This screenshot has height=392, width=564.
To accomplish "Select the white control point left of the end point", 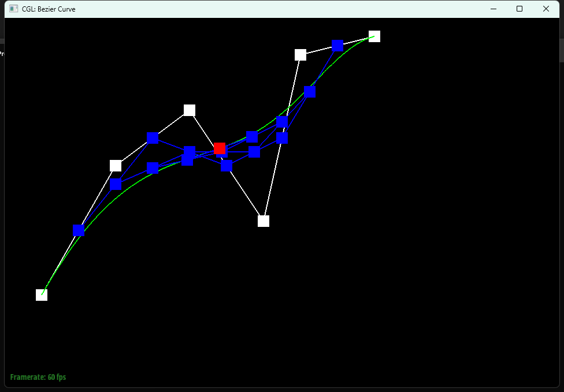I will [300, 55].
